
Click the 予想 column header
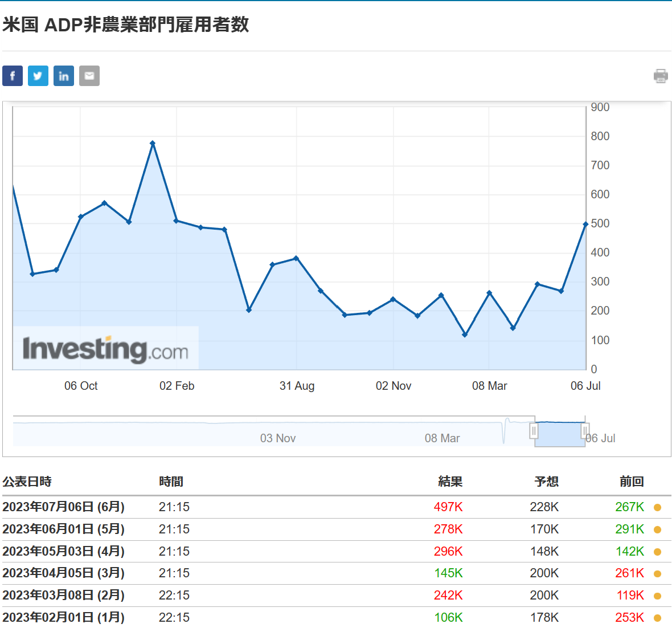[546, 482]
